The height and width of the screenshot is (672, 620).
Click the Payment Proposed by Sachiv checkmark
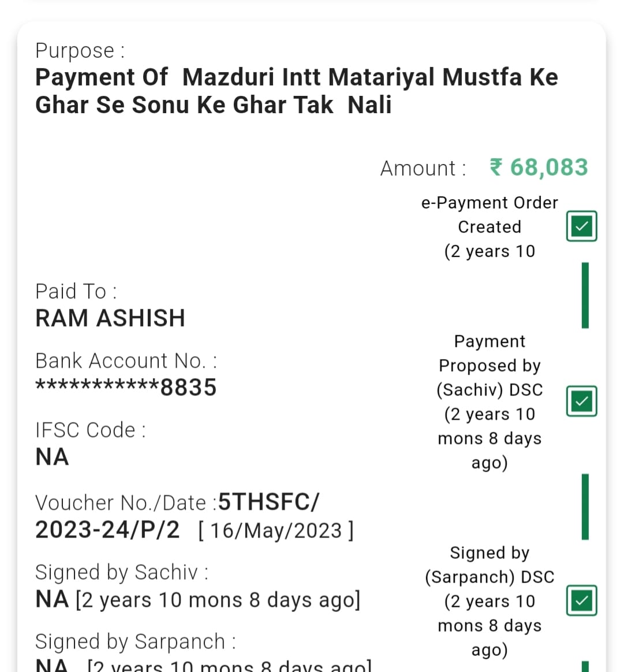point(581,401)
